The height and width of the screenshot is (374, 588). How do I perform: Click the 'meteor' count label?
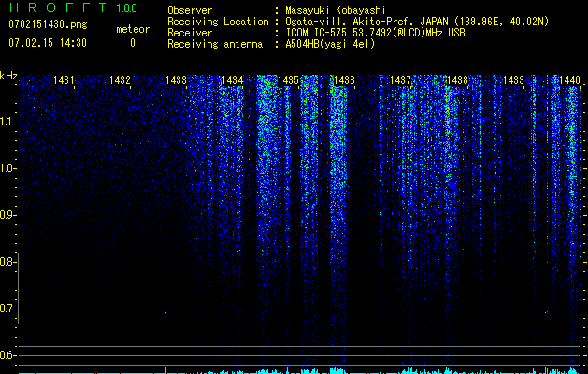tap(133, 29)
